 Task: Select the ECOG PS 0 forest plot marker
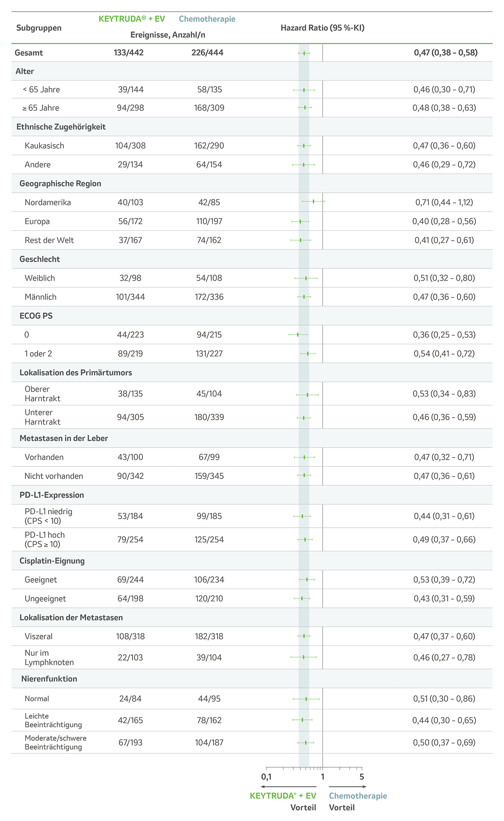coord(298,334)
